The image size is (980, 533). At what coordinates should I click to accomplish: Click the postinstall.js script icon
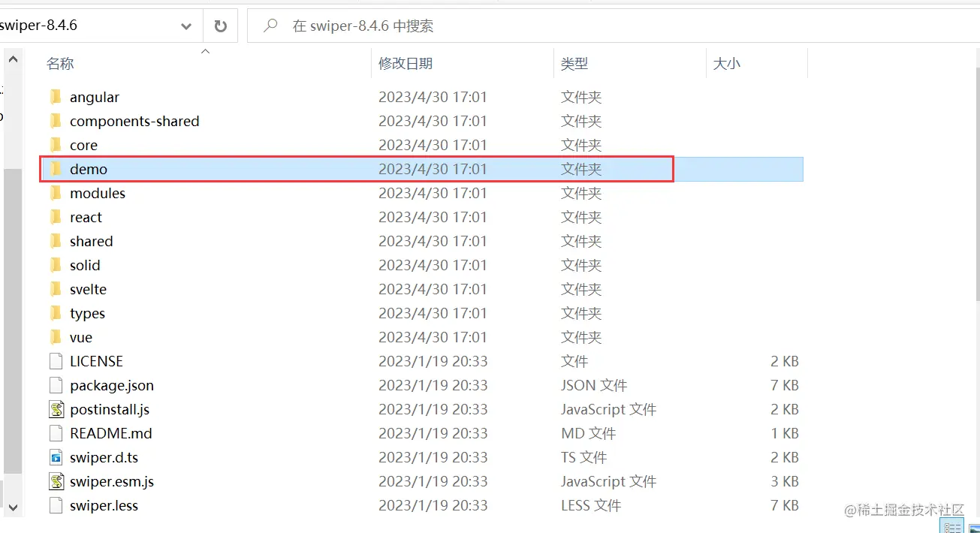(56, 409)
